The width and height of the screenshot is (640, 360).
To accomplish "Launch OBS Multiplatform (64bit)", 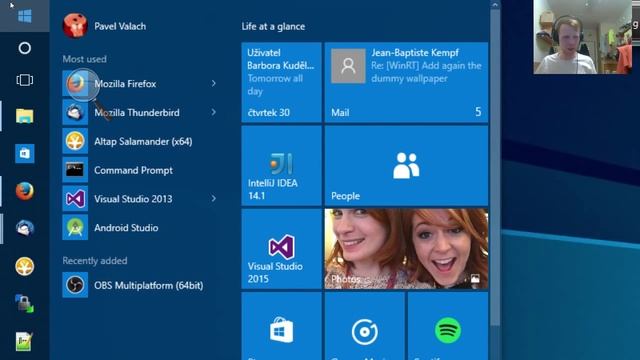I will (140, 285).
